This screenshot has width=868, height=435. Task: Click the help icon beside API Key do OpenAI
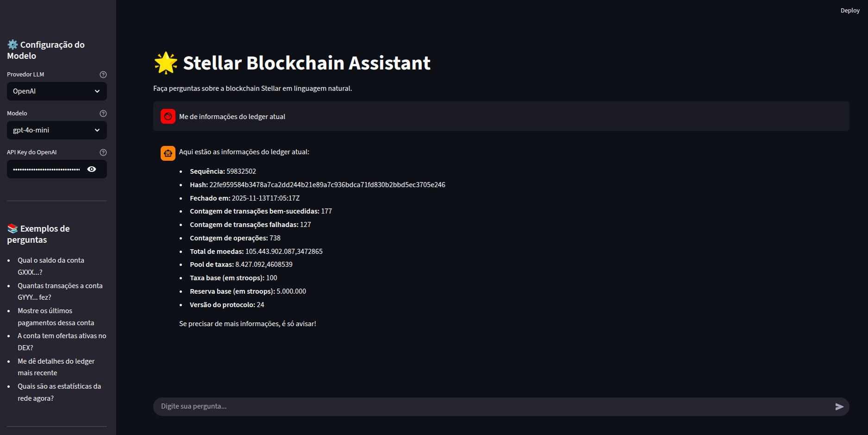(103, 152)
